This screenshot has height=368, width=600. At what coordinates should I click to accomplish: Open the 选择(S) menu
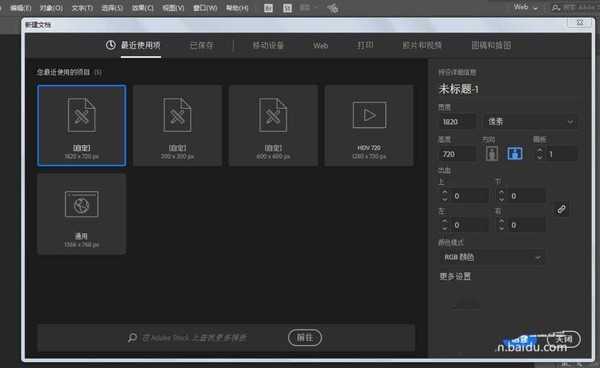click(112, 8)
